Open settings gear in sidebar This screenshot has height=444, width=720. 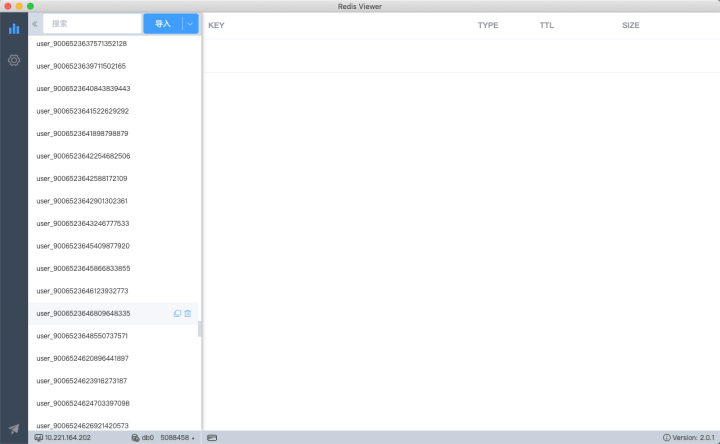(14, 60)
